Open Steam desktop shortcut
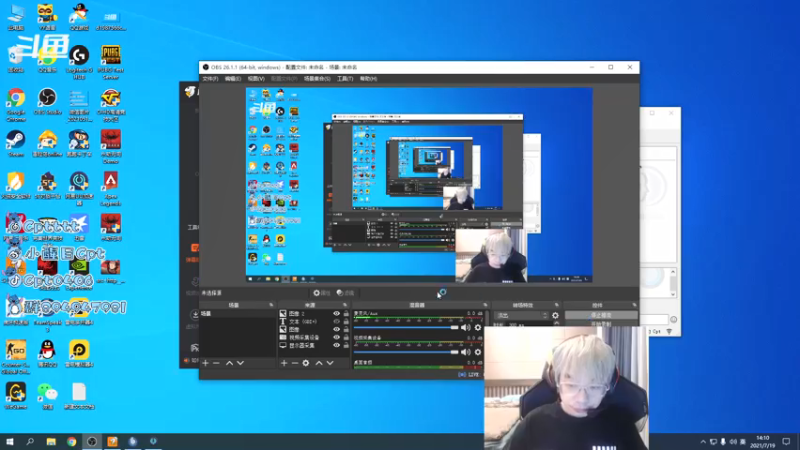Viewport: 800px width, 450px height. coord(16,143)
